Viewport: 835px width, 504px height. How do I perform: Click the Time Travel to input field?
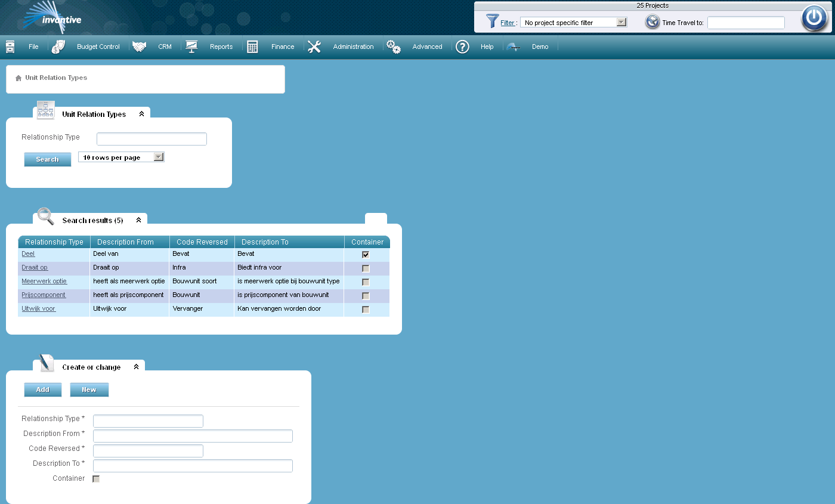pyautogui.click(x=746, y=23)
